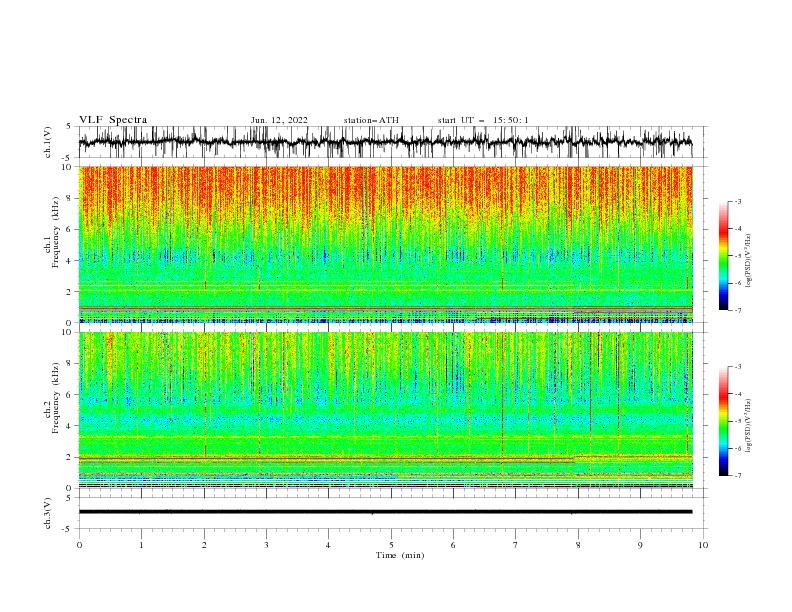792x612 pixels.
Task: Click the ch.3 flat waveform trace
Action: pyautogui.click(x=385, y=512)
